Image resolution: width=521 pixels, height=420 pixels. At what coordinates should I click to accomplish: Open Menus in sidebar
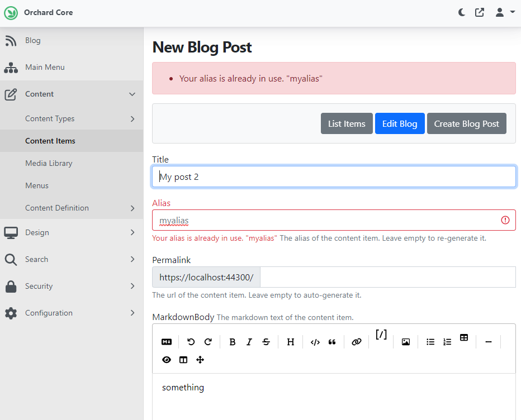[x=37, y=185]
